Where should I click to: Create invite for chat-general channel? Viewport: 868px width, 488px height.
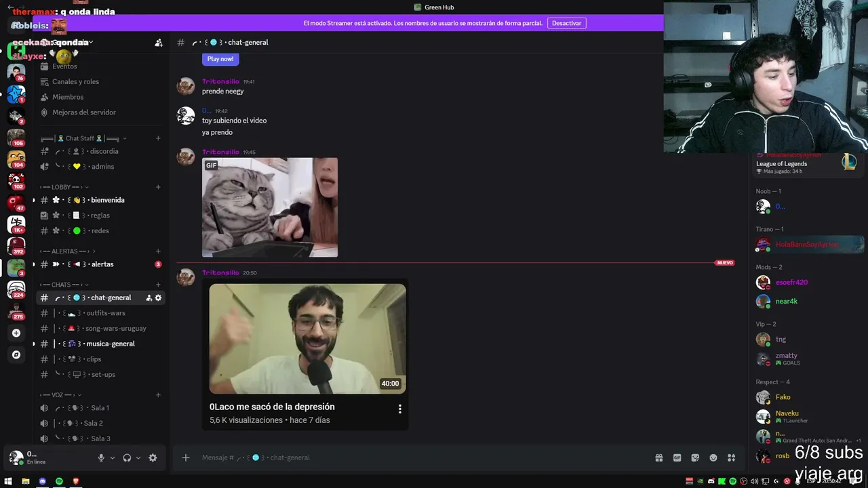149,298
